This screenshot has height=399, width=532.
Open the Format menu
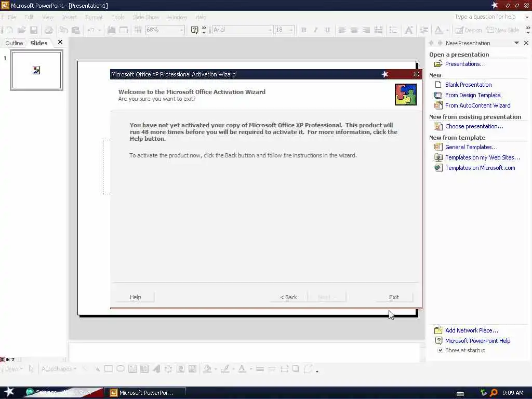[x=94, y=17]
